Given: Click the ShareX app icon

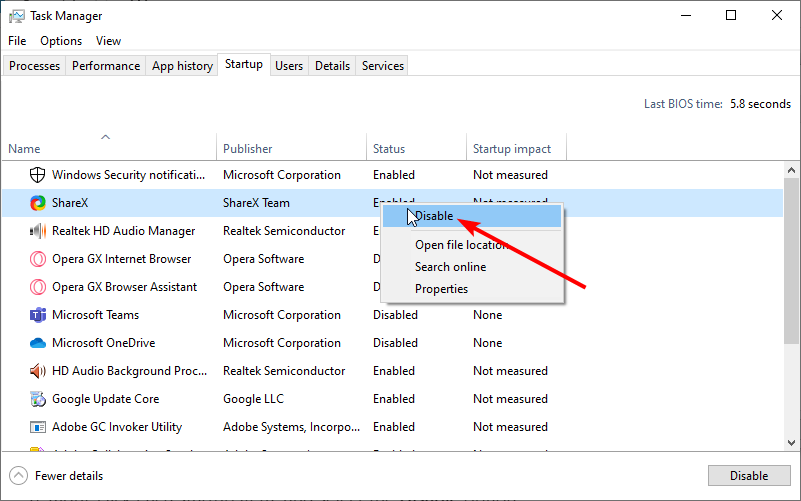Looking at the screenshot, I should (x=38, y=203).
